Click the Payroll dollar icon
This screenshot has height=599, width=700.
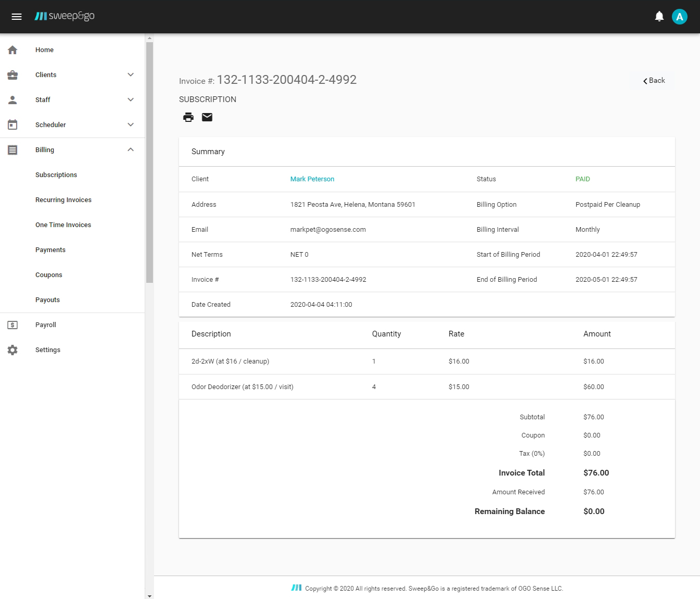click(x=12, y=325)
